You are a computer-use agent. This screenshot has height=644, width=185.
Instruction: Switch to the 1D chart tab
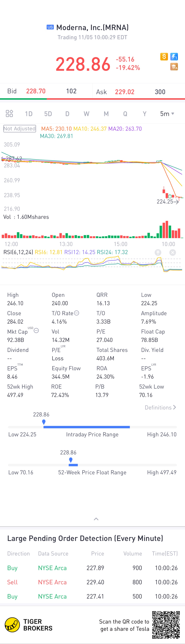(x=29, y=114)
